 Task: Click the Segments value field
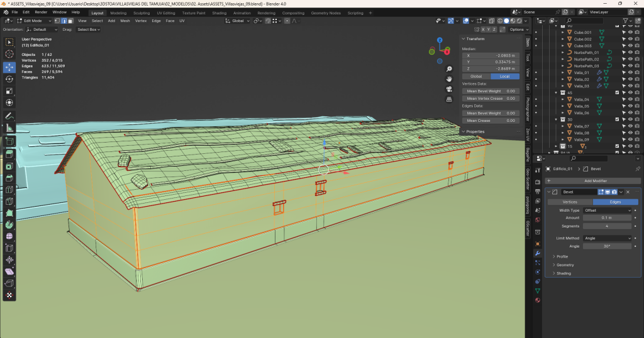point(607,226)
